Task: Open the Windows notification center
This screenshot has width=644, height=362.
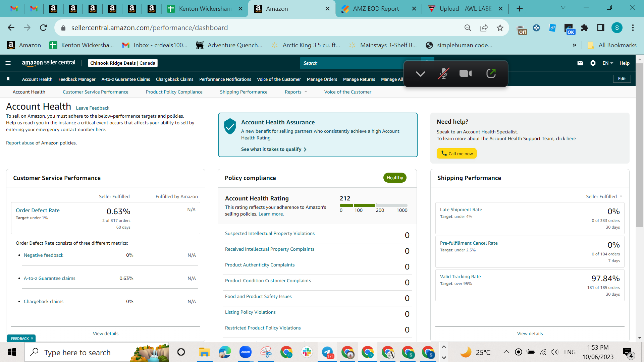Action: click(x=628, y=353)
